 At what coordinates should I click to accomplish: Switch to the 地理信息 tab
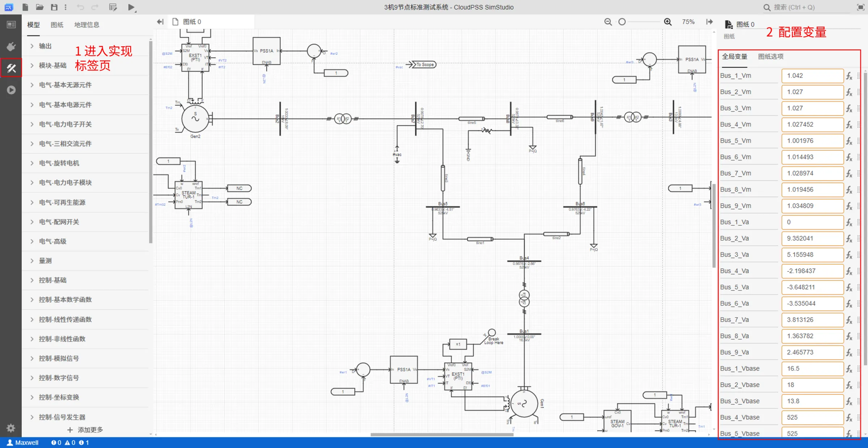click(x=86, y=25)
